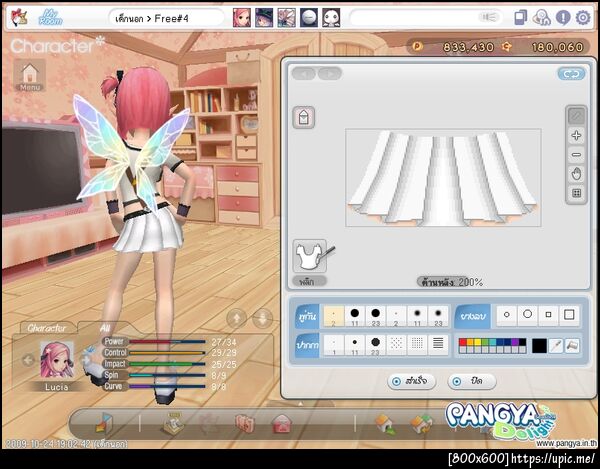Select the pencil tool in the right toolbar
This screenshot has width=600, height=469.
[x=577, y=116]
